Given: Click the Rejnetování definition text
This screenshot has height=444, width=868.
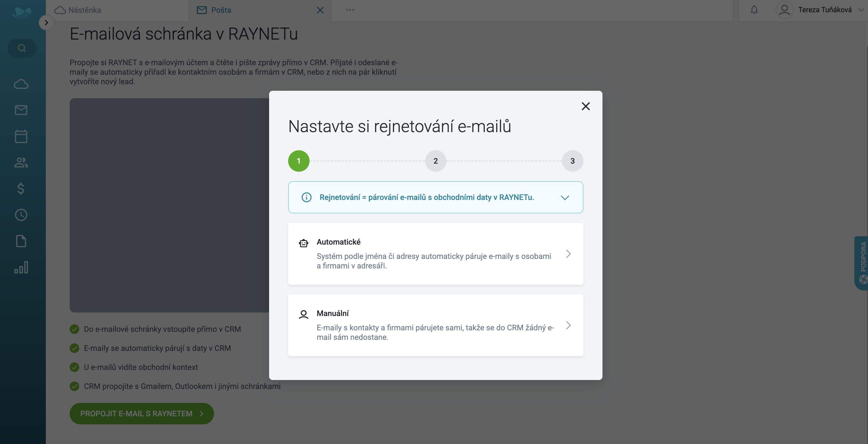Looking at the screenshot, I should click(x=427, y=197).
